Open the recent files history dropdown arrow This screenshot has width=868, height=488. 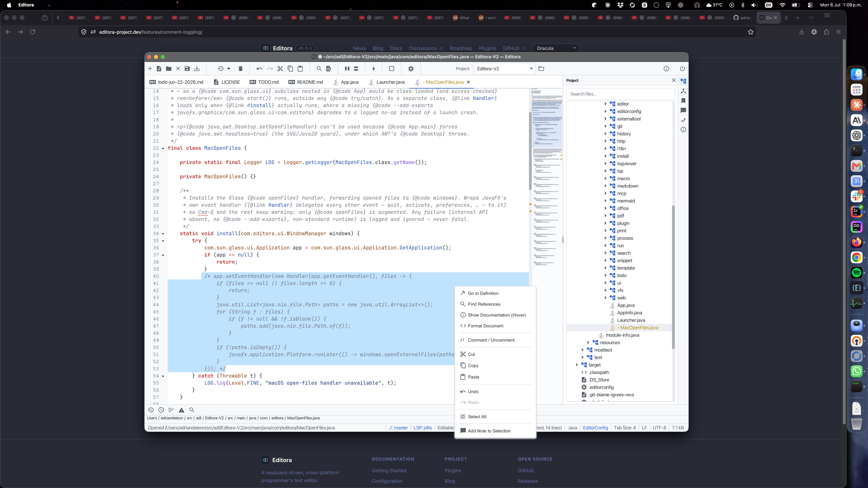point(229,69)
